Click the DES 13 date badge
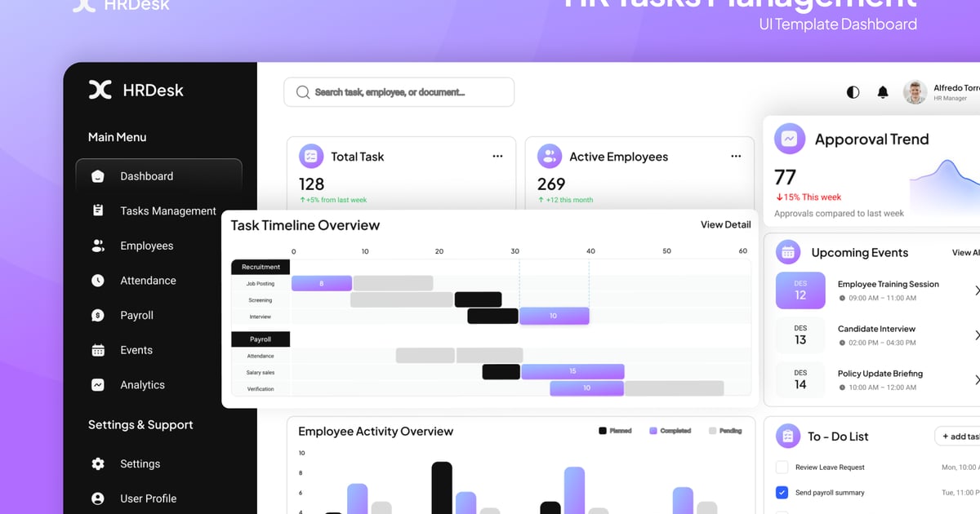The width and height of the screenshot is (980, 514). (x=800, y=335)
